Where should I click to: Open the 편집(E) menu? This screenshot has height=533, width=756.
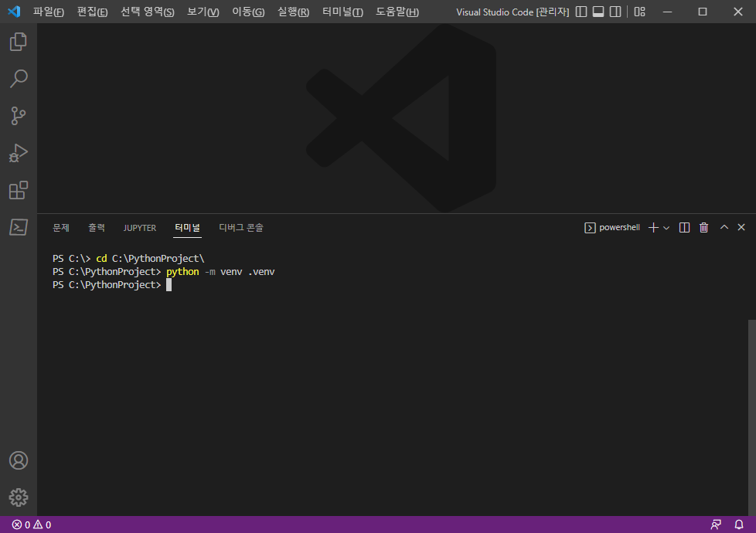pyautogui.click(x=92, y=12)
